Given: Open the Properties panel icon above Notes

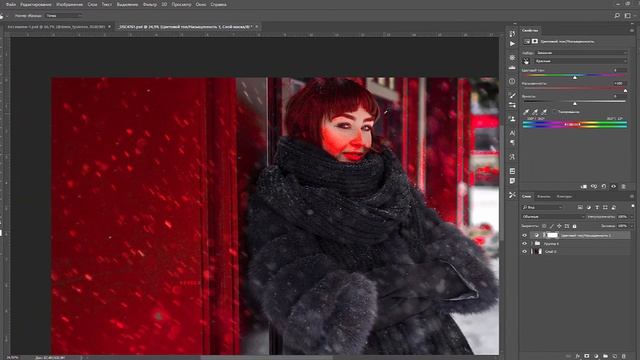Looking at the screenshot, I should point(512,171).
